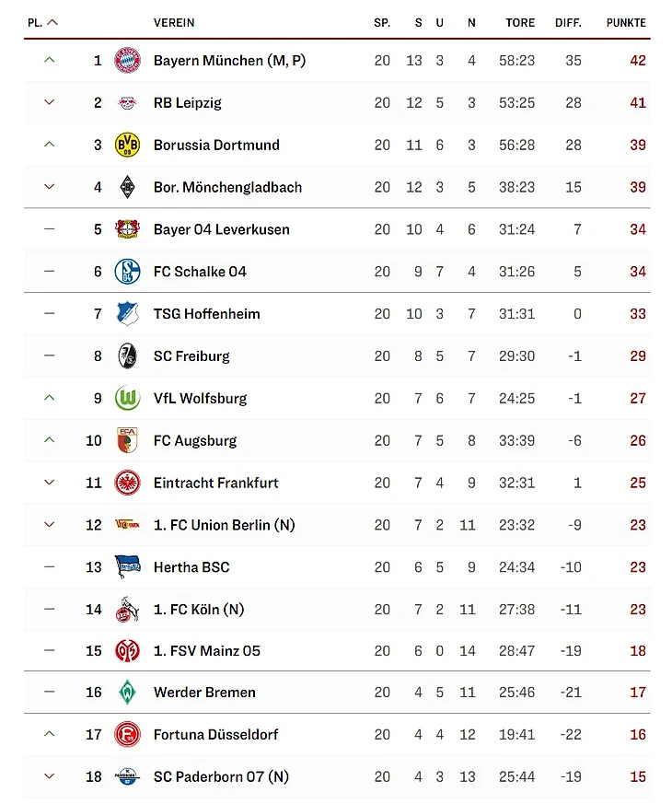
Task: Open the TSG Hoffenheim team link
Action: coord(206,314)
